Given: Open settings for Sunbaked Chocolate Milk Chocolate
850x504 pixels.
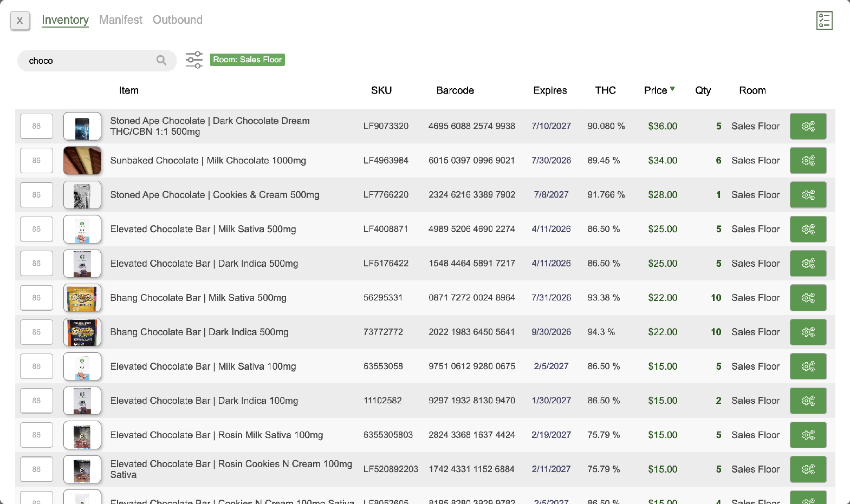Looking at the screenshot, I should [808, 161].
